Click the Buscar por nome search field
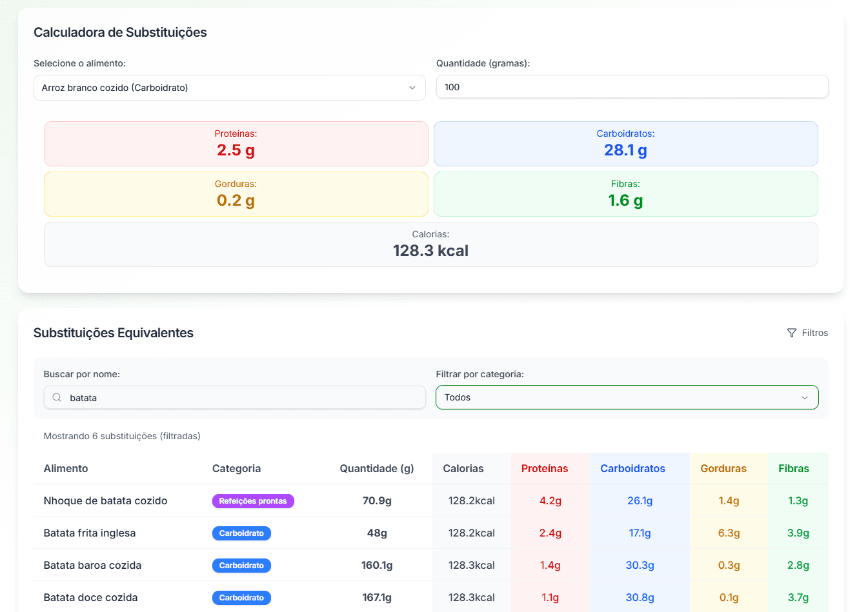868x612 pixels. click(235, 398)
